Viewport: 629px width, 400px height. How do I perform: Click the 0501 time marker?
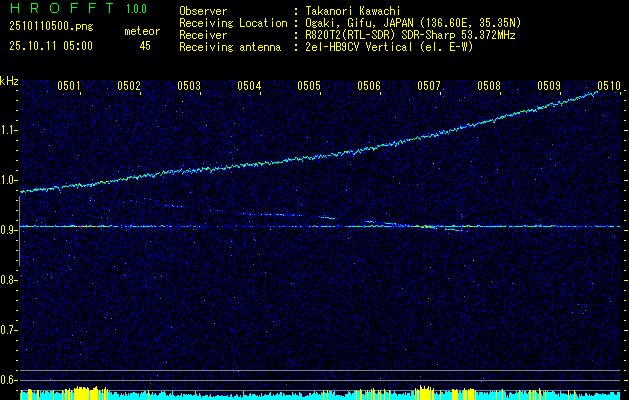[69, 86]
